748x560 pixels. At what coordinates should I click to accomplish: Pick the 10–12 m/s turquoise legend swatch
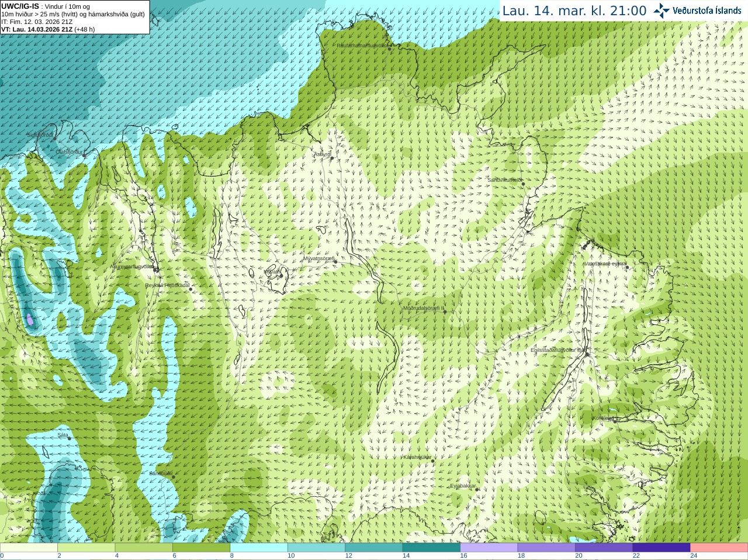[x=316, y=548]
